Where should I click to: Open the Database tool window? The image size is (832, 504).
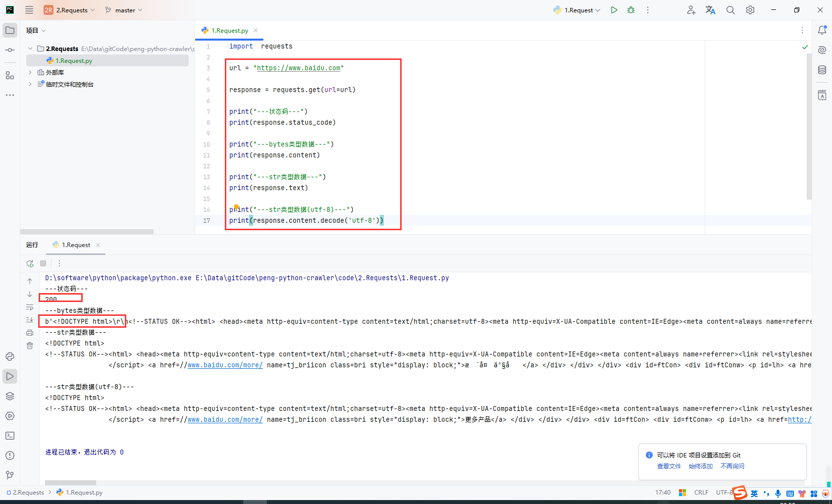pyautogui.click(x=822, y=70)
